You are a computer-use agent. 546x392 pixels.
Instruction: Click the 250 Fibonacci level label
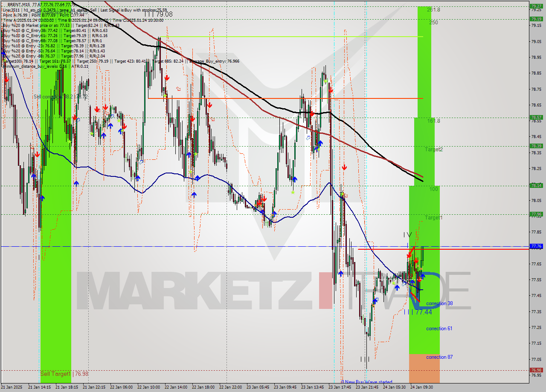pyautogui.click(x=433, y=23)
